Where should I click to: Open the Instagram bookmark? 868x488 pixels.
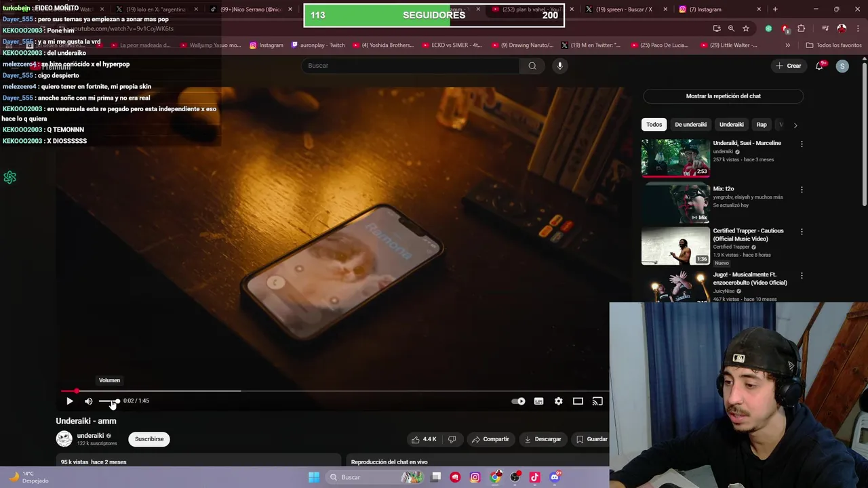coord(266,45)
